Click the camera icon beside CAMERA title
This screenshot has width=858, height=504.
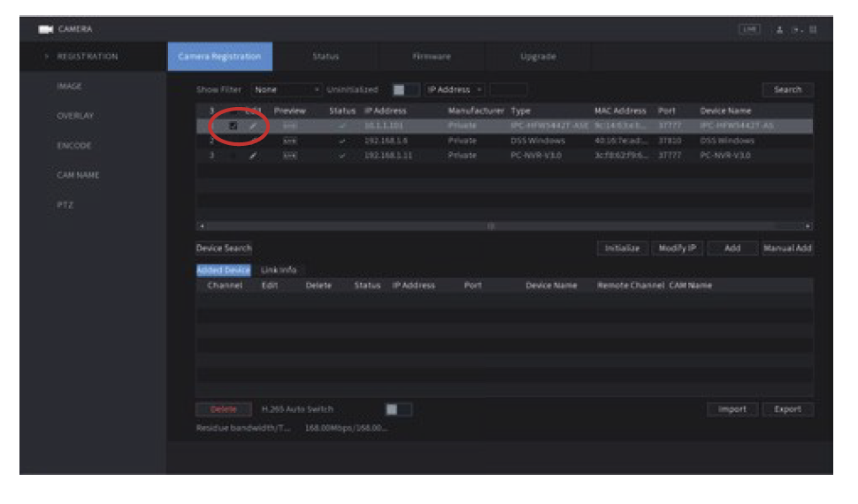(45, 30)
